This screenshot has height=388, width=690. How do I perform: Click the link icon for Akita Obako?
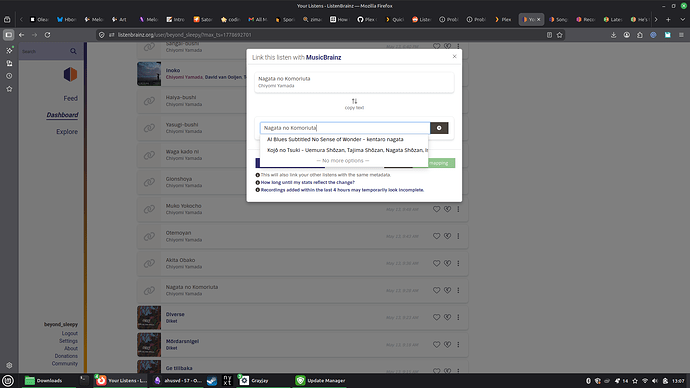[149, 263]
